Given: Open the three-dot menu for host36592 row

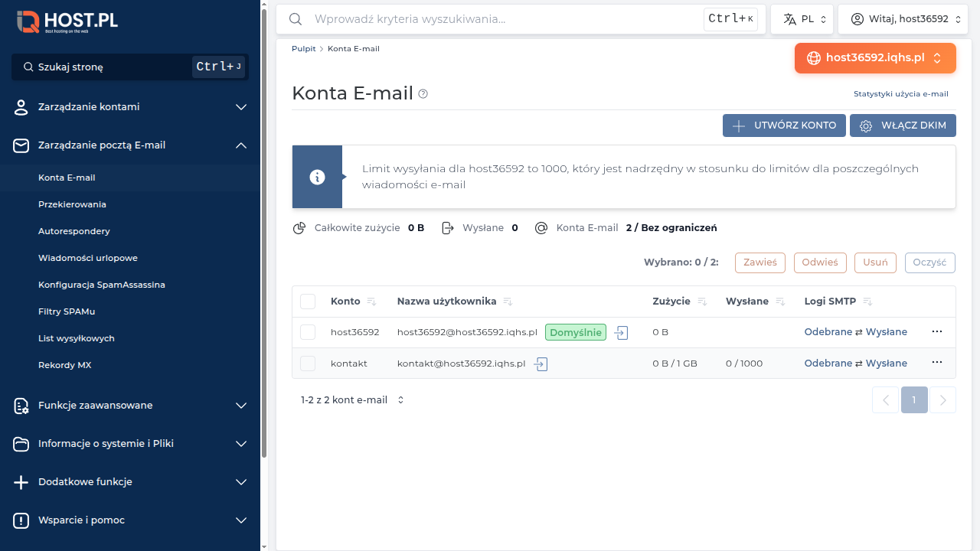Looking at the screenshot, I should pos(936,331).
